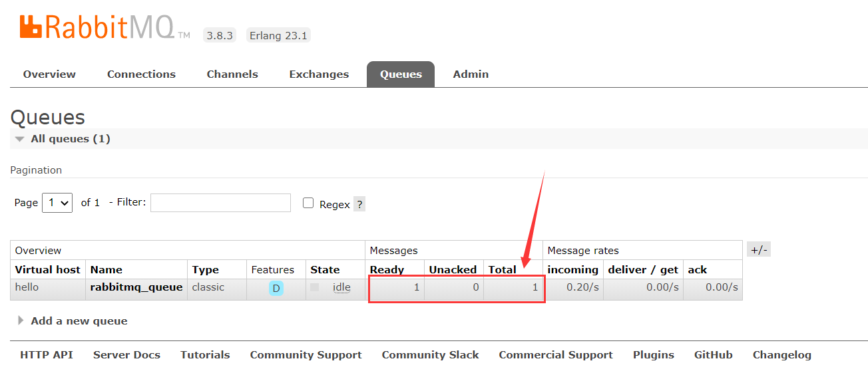Sort by Virtual host column header
The image size is (868, 389).
pyautogui.click(x=47, y=270)
